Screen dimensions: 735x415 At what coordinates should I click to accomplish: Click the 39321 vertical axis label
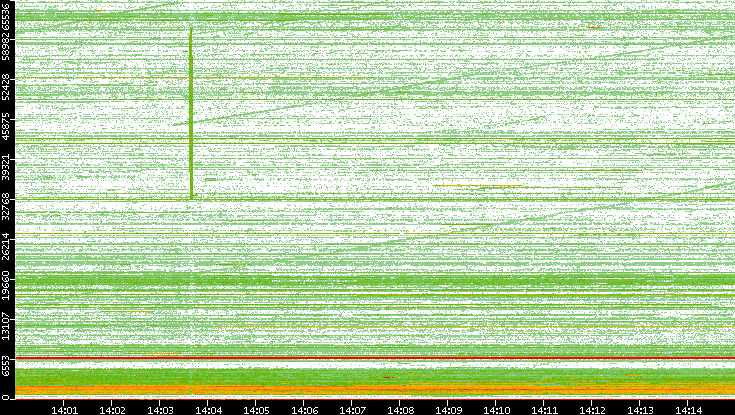(6, 167)
